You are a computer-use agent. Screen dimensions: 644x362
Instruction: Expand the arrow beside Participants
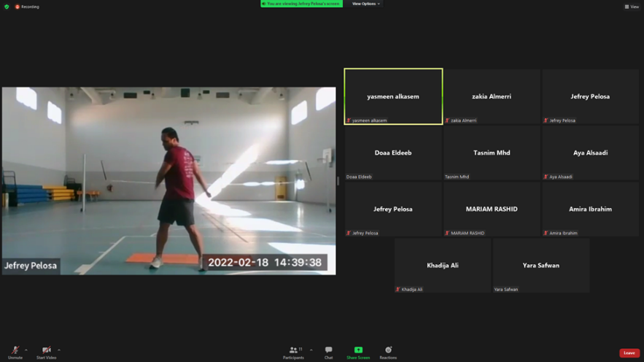click(311, 350)
